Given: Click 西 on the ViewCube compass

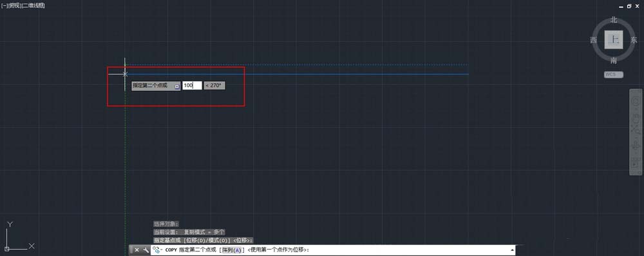Looking at the screenshot, I should tap(593, 40).
